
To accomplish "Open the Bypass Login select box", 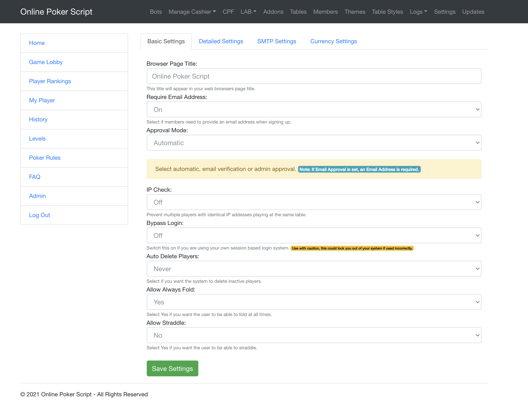I will tap(314, 236).
